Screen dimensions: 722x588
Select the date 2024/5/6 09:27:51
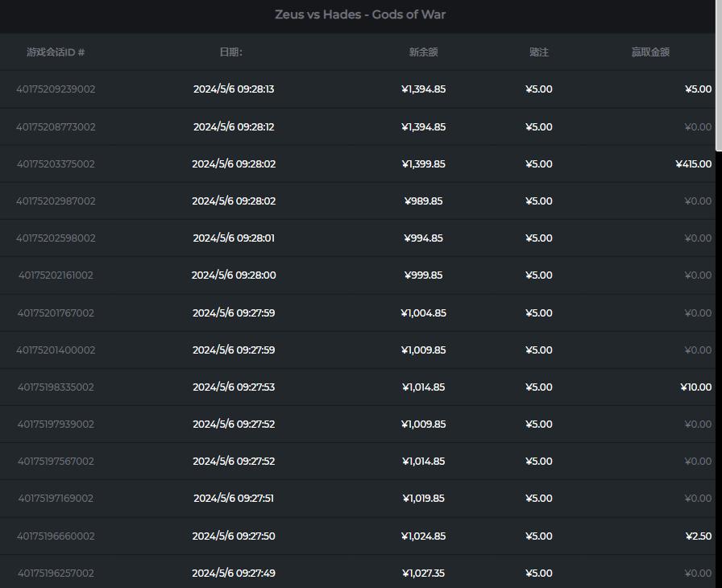(x=234, y=499)
